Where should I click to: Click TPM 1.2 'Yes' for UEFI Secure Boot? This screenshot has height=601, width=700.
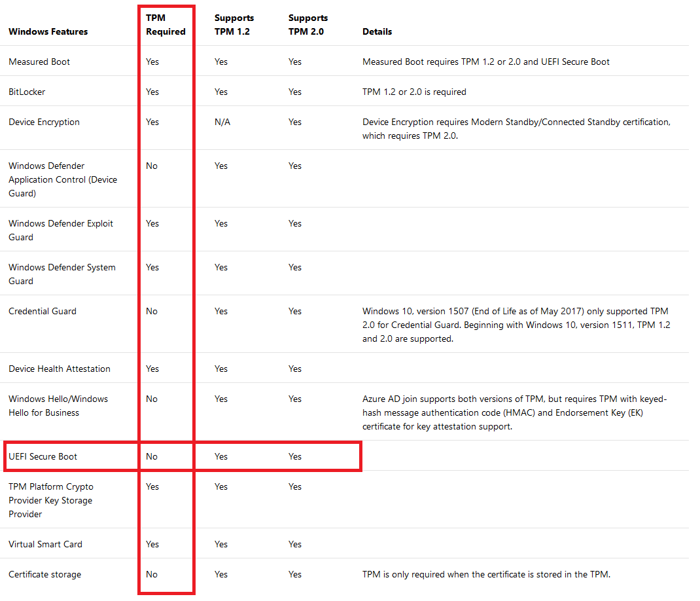point(221,456)
